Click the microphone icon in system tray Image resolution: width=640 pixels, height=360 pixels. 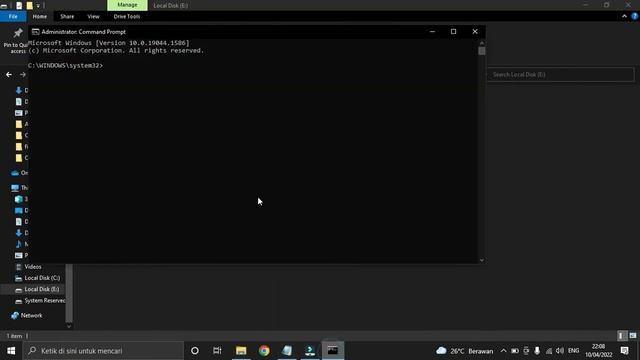[x=537, y=351]
